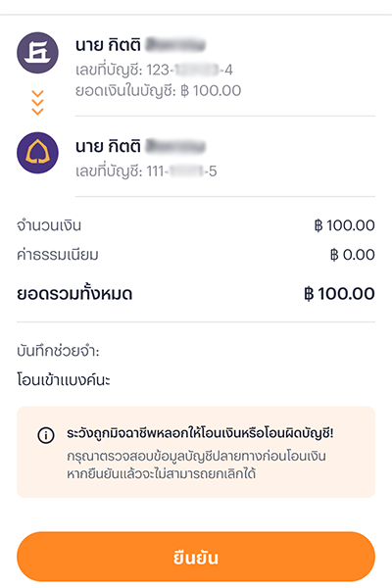Click the orange triple chevron transfer arrows
The height and width of the screenshot is (588, 392).
point(37,102)
